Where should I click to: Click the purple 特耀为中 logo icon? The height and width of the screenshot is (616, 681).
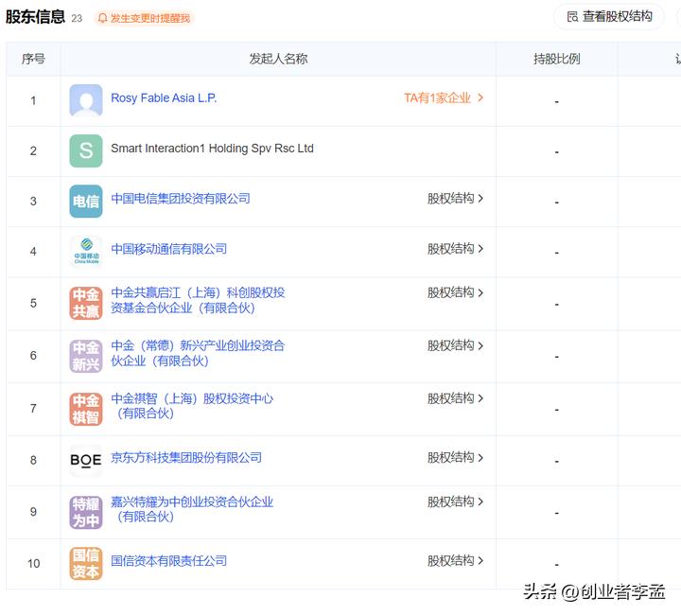pos(86,512)
